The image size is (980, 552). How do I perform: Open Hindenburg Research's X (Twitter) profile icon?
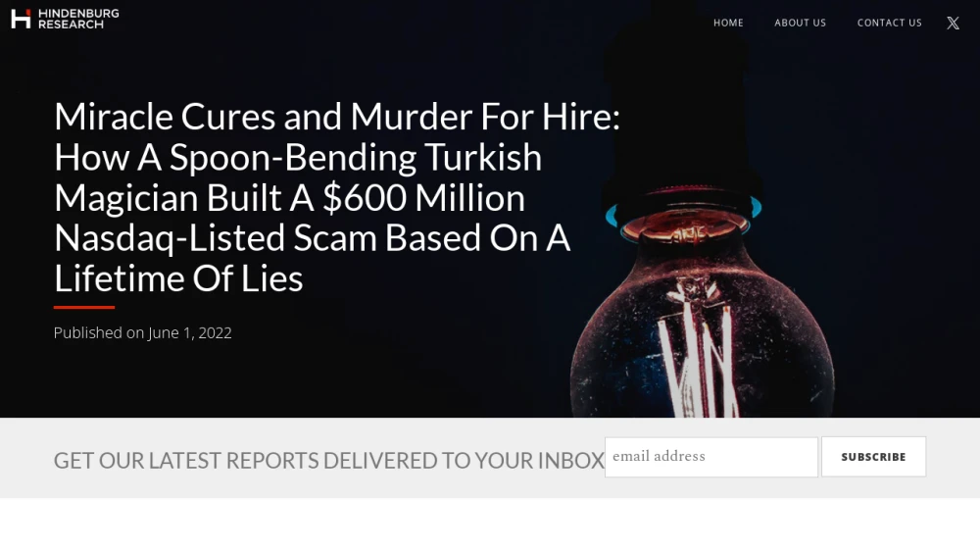point(953,24)
